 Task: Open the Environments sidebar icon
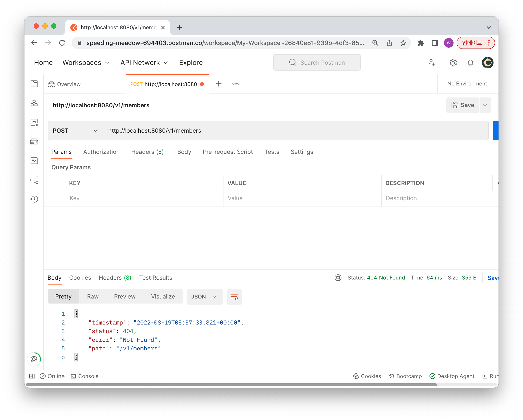pyautogui.click(x=34, y=122)
